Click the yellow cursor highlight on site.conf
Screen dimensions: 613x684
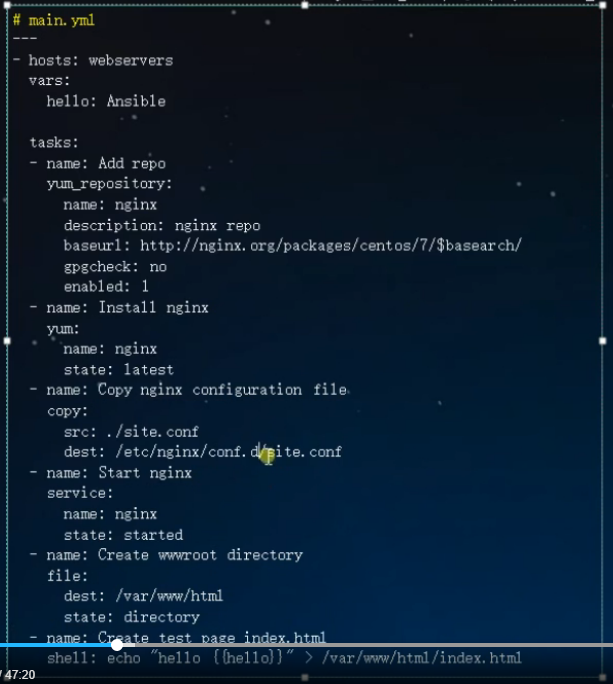267,456
